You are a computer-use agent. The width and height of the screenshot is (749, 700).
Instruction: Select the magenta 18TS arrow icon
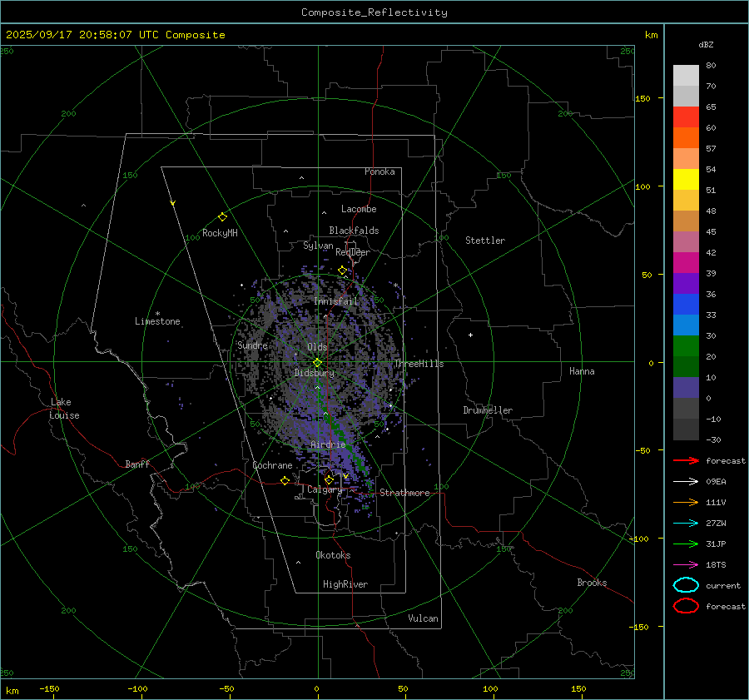686,564
